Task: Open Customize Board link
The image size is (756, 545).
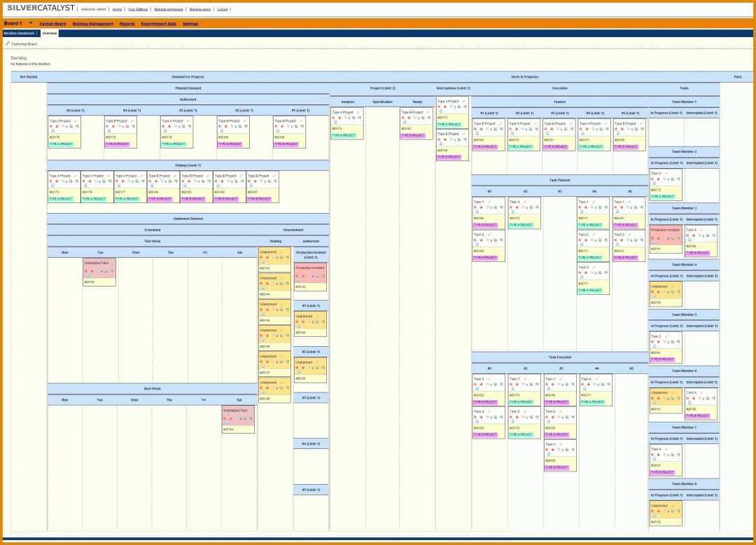Action: 24,44
